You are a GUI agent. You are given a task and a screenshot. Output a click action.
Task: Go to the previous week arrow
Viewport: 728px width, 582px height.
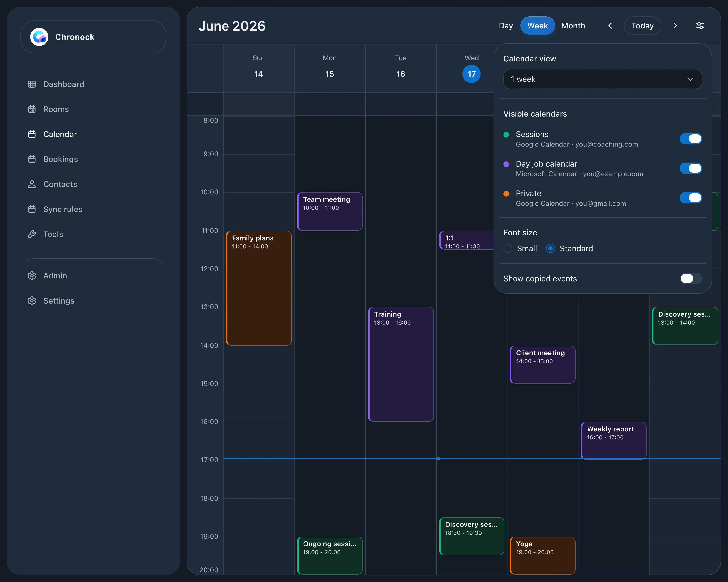point(610,26)
